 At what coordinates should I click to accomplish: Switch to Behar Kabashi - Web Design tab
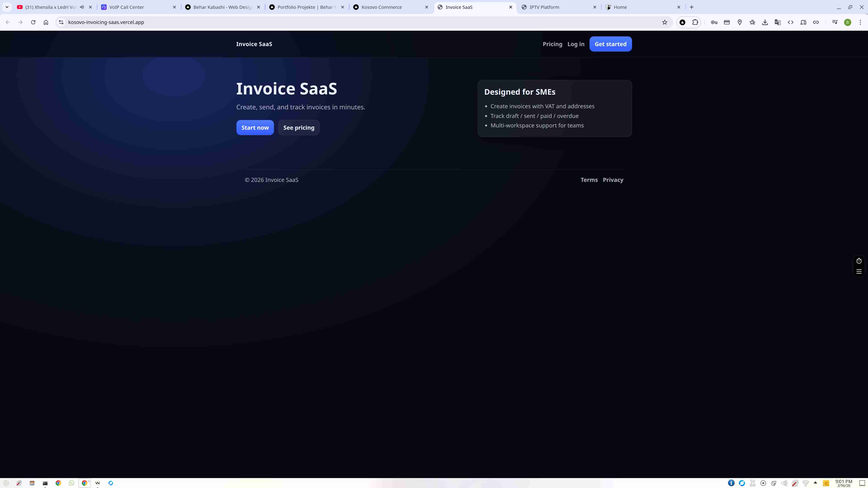coord(222,7)
